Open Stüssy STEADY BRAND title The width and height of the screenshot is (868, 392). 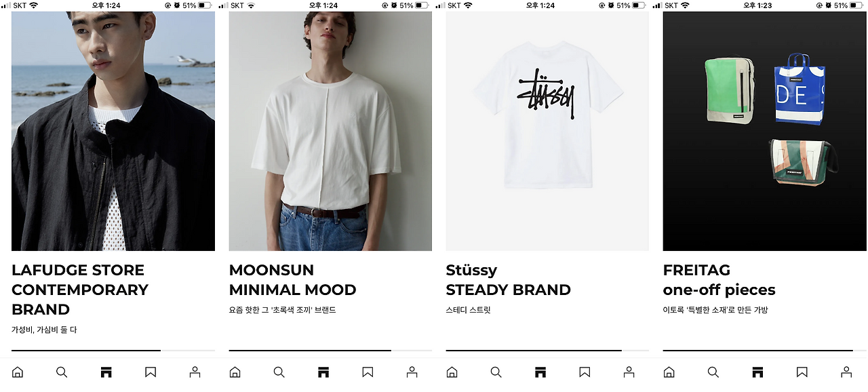coord(508,280)
